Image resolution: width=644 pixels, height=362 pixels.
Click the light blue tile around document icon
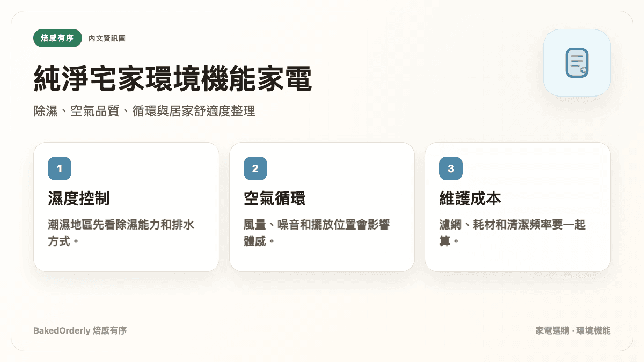pos(577,63)
